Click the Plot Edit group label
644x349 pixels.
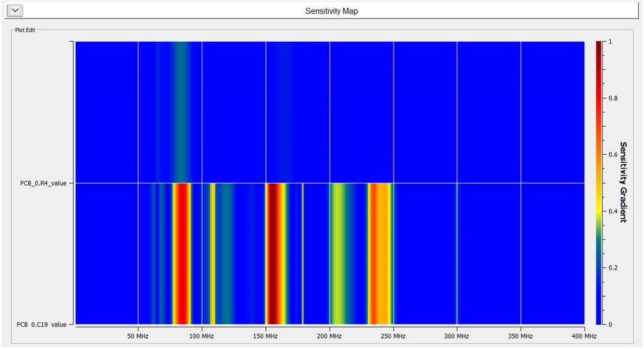coord(25,30)
